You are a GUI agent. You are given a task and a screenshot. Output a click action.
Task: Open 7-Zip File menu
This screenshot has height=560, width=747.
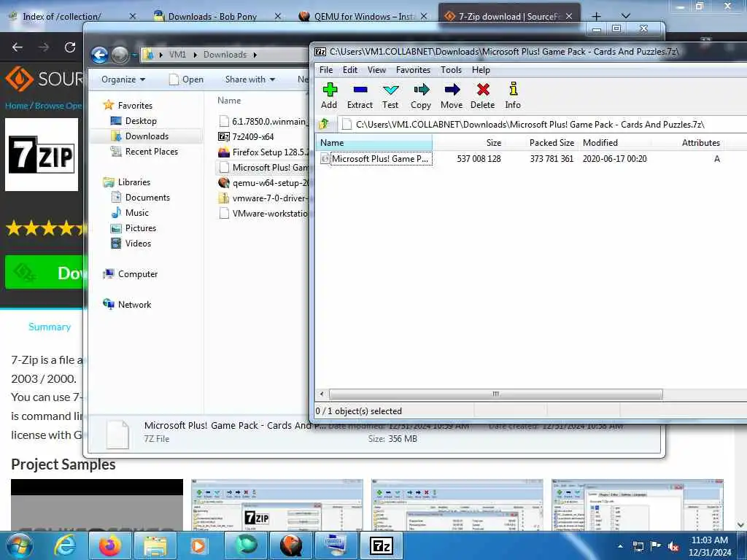[326, 70]
